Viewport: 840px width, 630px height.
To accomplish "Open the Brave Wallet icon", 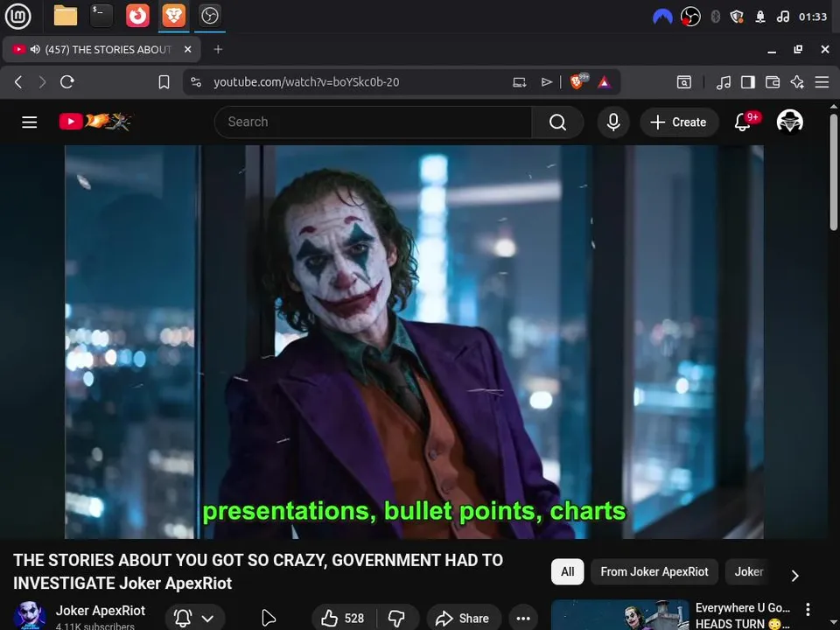I will coord(773,82).
